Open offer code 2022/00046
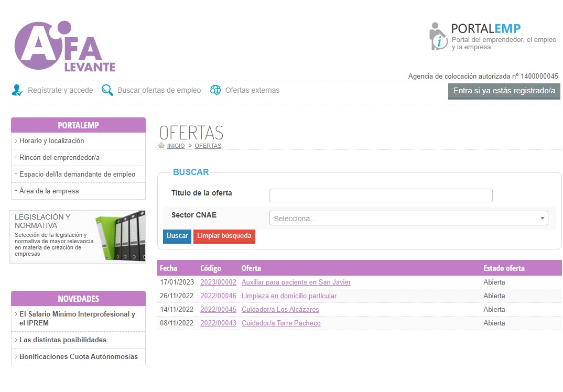This screenshot has height=392, width=563. pyautogui.click(x=218, y=296)
